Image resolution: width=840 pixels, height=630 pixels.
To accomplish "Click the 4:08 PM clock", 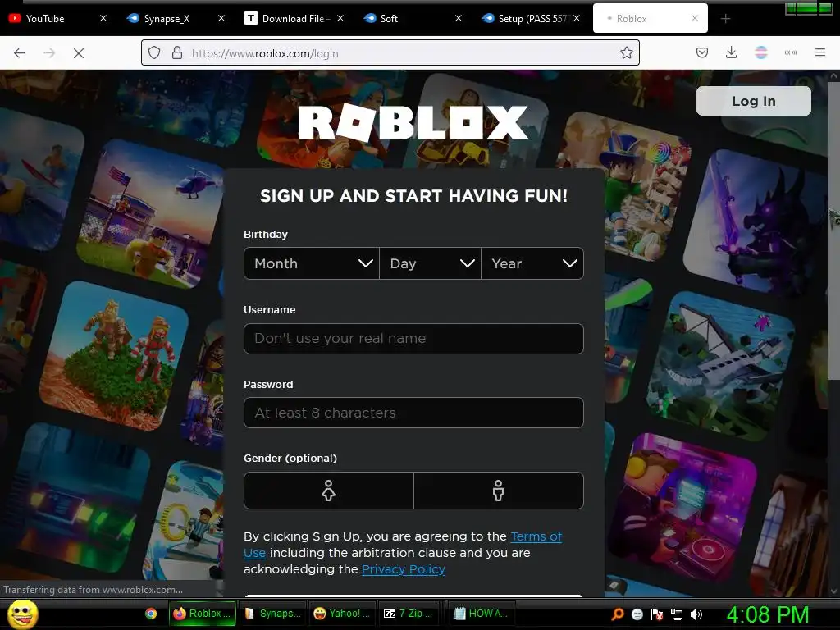I will (x=767, y=614).
